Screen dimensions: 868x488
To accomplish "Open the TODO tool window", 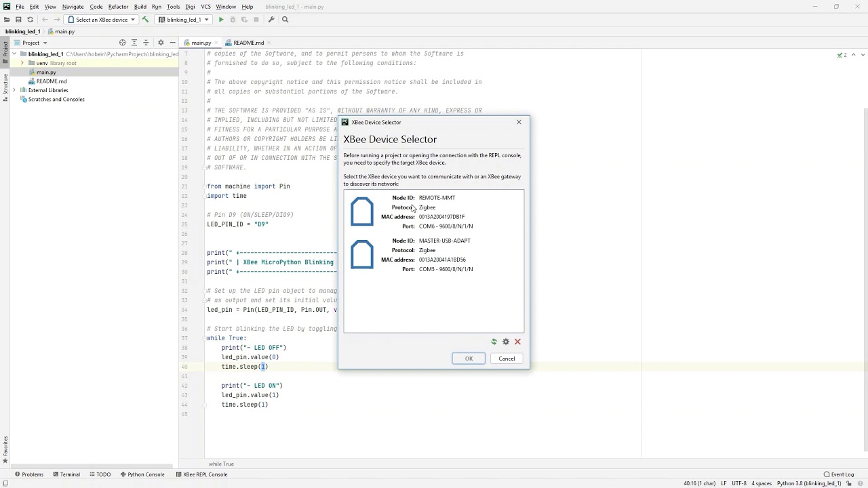I will (100, 474).
